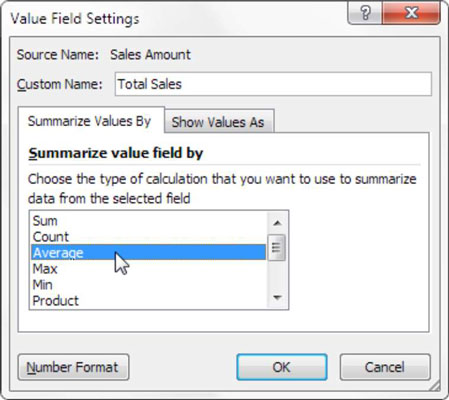Click the list's scroll up arrow
This screenshot has height=400, width=449.
pos(277,223)
